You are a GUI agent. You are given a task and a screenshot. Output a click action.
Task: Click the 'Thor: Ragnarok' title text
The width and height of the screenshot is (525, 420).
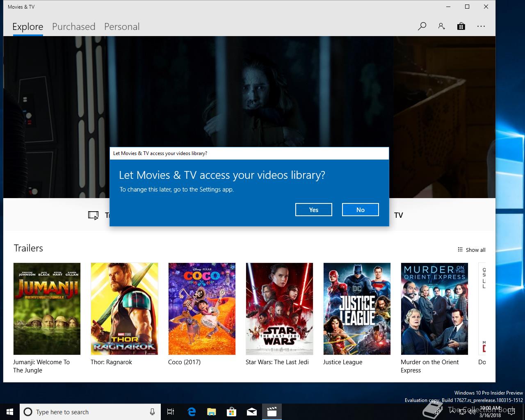pyautogui.click(x=112, y=362)
